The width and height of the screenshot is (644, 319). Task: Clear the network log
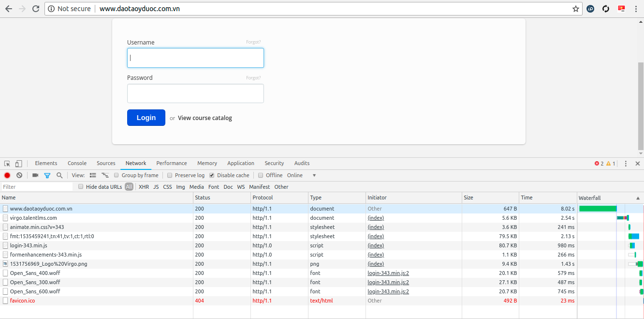(x=19, y=175)
